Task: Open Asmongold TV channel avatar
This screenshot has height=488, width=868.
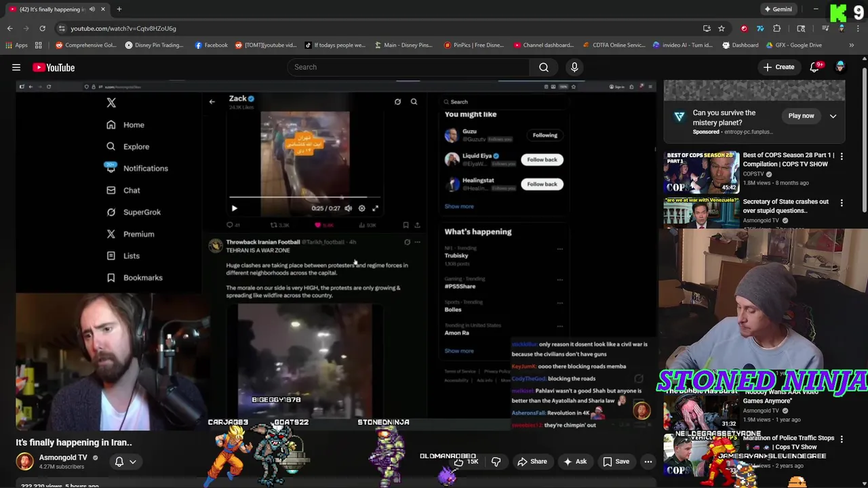Action: click(24, 462)
